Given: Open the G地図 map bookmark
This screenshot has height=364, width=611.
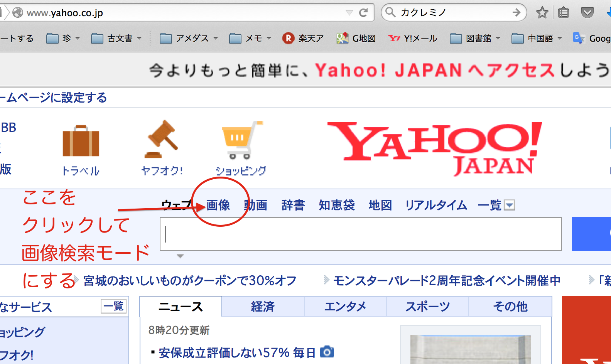Looking at the screenshot, I should (356, 38).
